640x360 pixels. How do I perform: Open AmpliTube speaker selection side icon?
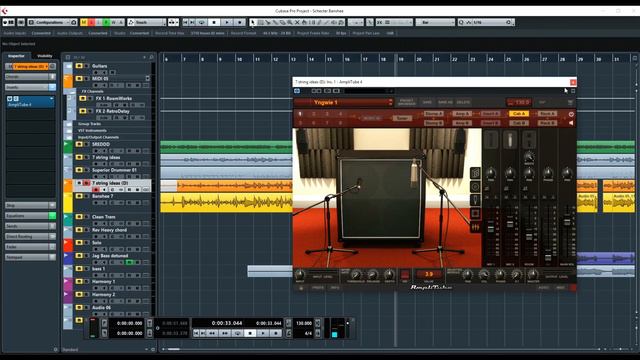click(x=476, y=187)
